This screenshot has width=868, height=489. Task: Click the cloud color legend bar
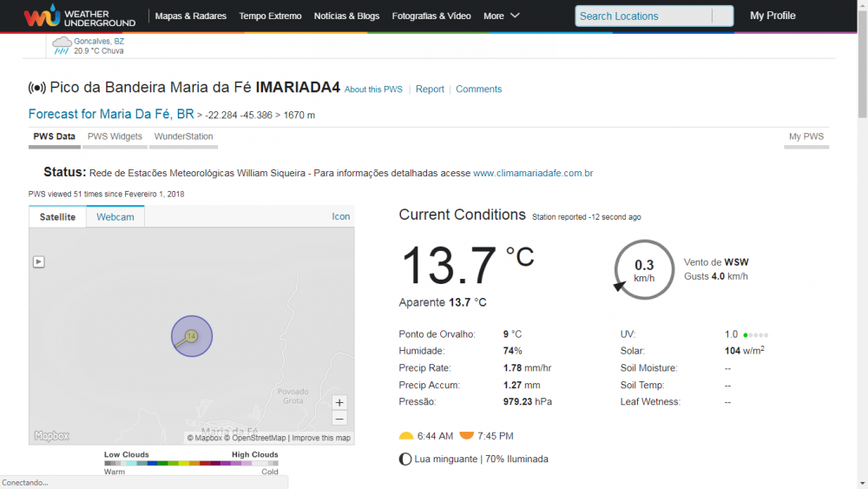191,464
